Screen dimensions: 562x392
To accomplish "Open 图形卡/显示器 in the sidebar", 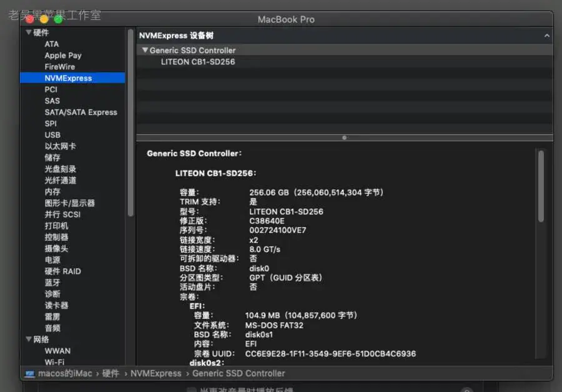I will (69, 203).
